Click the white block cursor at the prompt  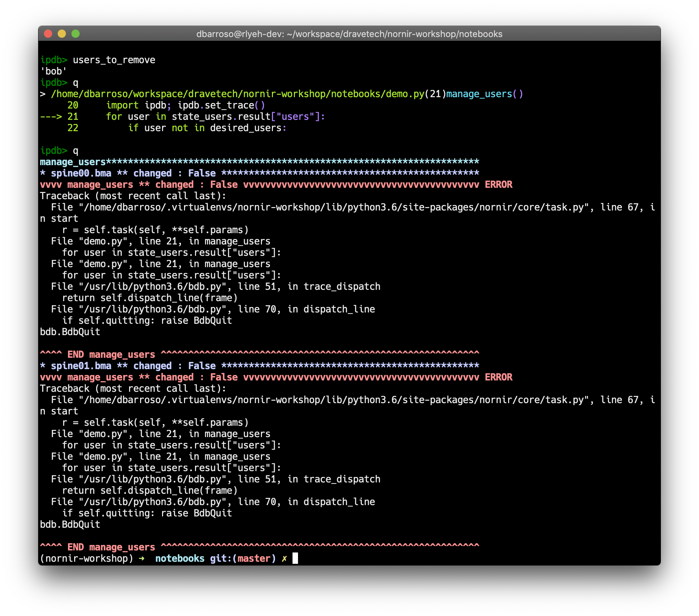295,558
